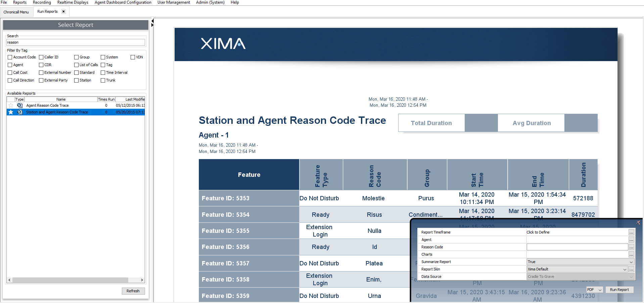The image size is (644, 303).
Task: Click report type icon of Agent Reason Code Trace
Action: pyautogui.click(x=20, y=105)
